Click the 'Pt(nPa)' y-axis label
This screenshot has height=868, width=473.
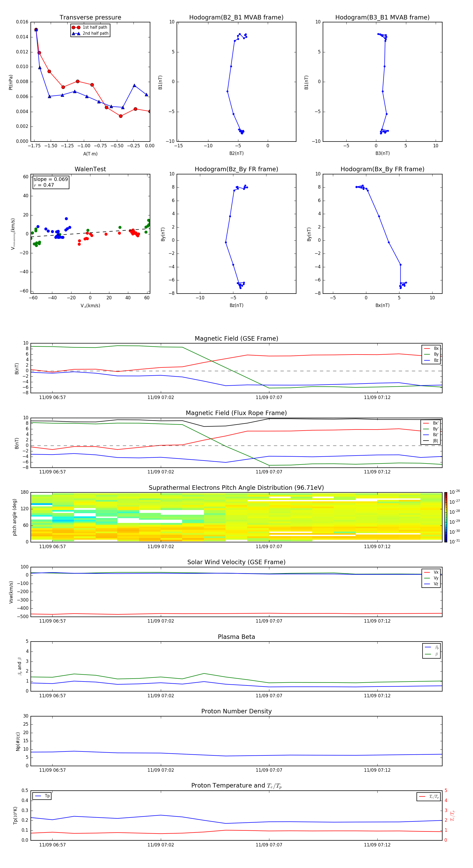(11, 82)
